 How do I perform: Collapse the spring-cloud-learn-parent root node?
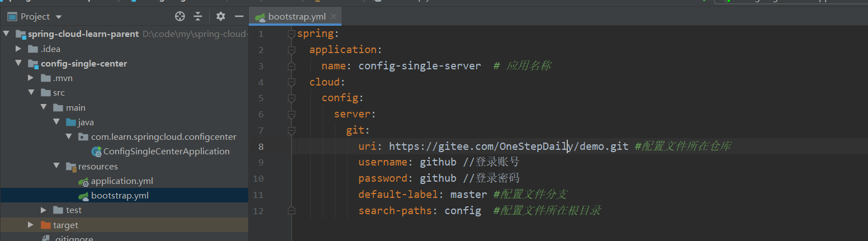7,34
